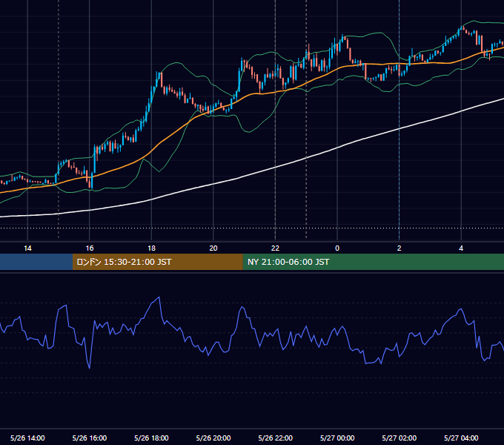504x445 pixels.
Task: Click the 5/26 18:00 date label
Action: (151, 438)
